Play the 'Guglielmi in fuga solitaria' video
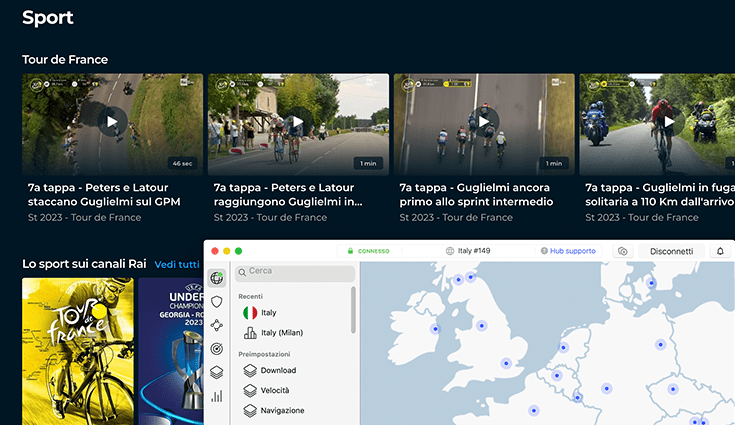 tap(669, 122)
